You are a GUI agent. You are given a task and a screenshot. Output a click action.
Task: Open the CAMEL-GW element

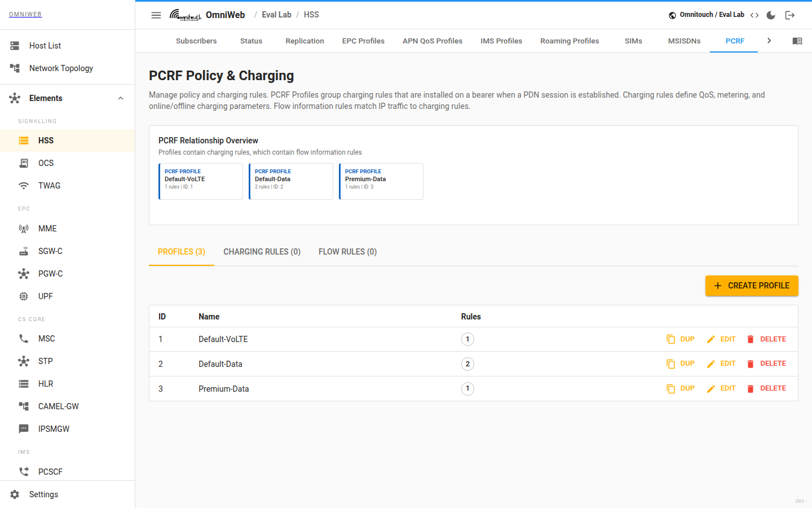pos(68,406)
